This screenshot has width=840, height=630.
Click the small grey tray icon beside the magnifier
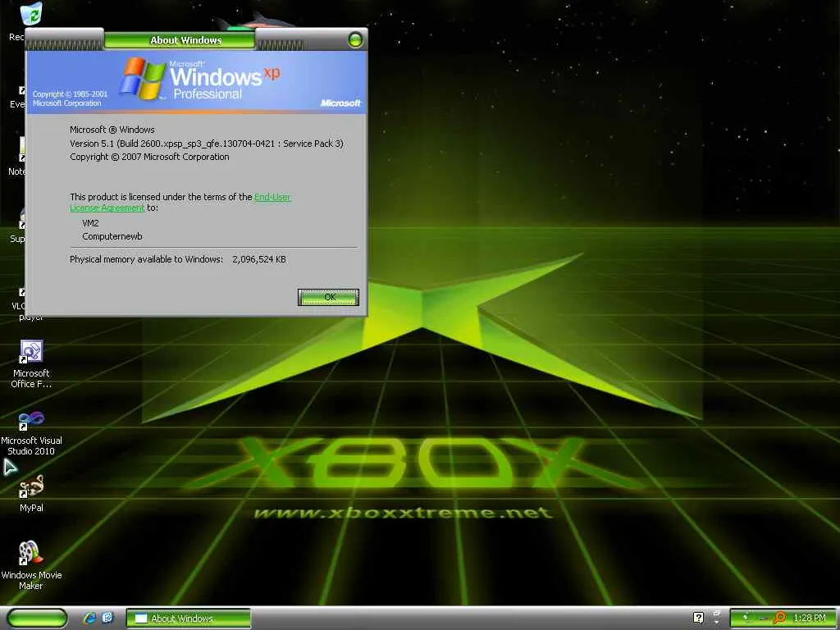point(764,619)
